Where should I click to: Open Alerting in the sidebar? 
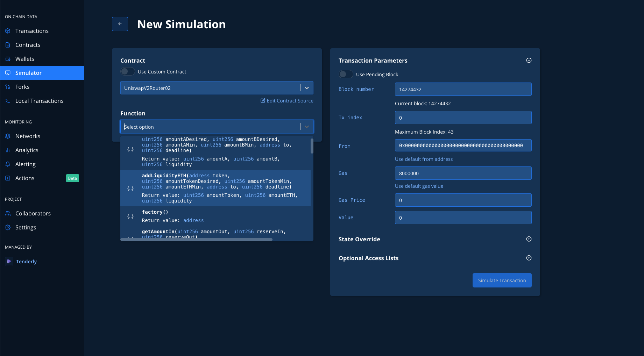[x=42, y=164]
